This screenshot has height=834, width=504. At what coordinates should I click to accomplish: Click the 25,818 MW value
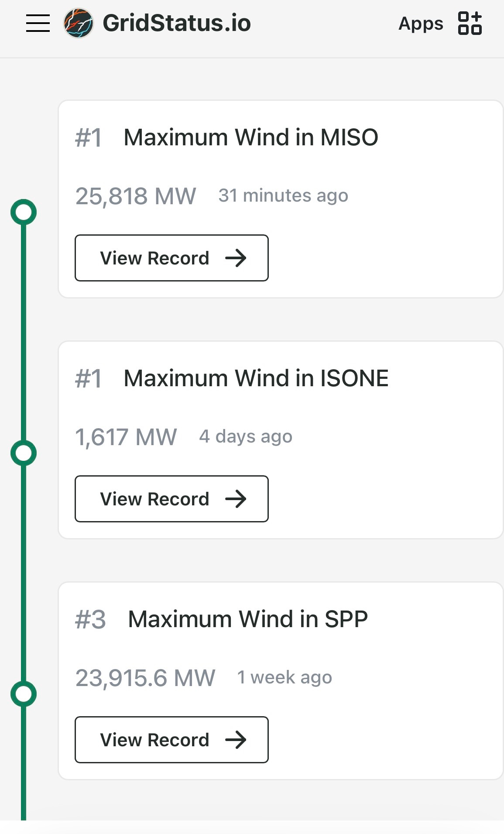pos(136,196)
